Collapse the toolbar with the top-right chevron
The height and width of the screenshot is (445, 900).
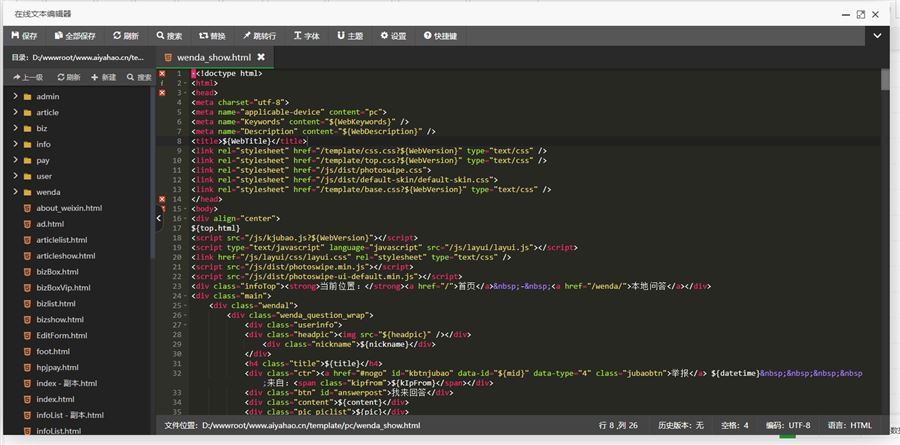click(x=877, y=36)
